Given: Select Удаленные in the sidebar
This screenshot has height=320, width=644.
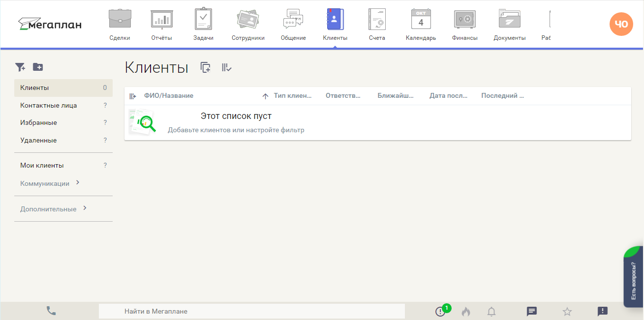Looking at the screenshot, I should [38, 140].
